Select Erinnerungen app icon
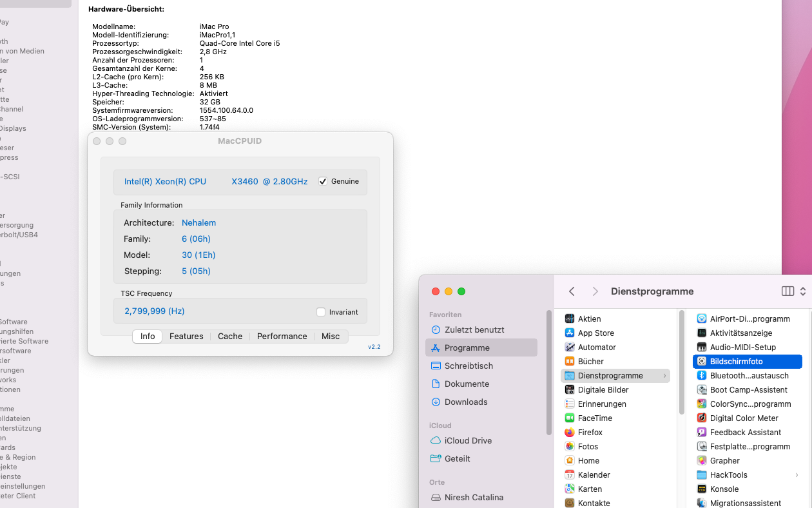The image size is (812, 508). pyautogui.click(x=570, y=404)
